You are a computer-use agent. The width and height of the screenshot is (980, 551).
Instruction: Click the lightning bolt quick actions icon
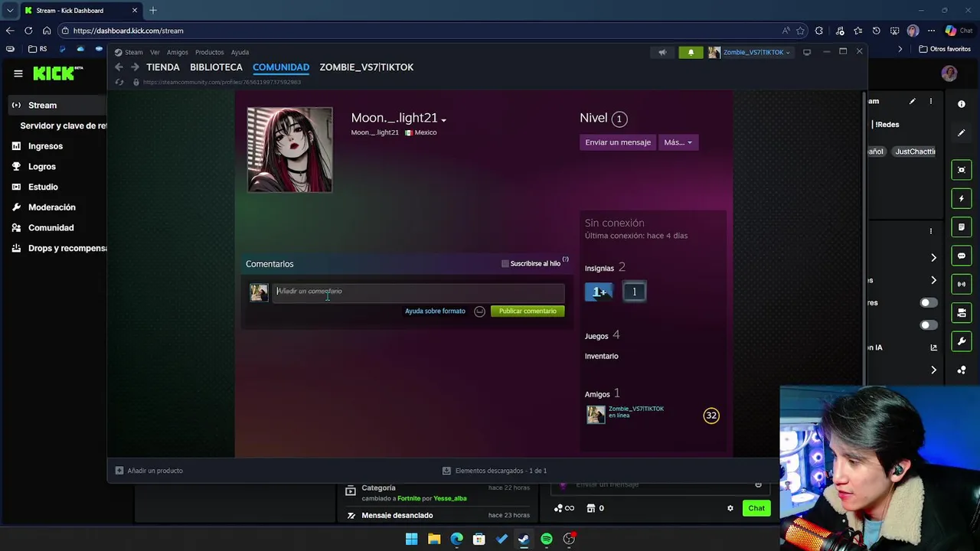click(962, 198)
